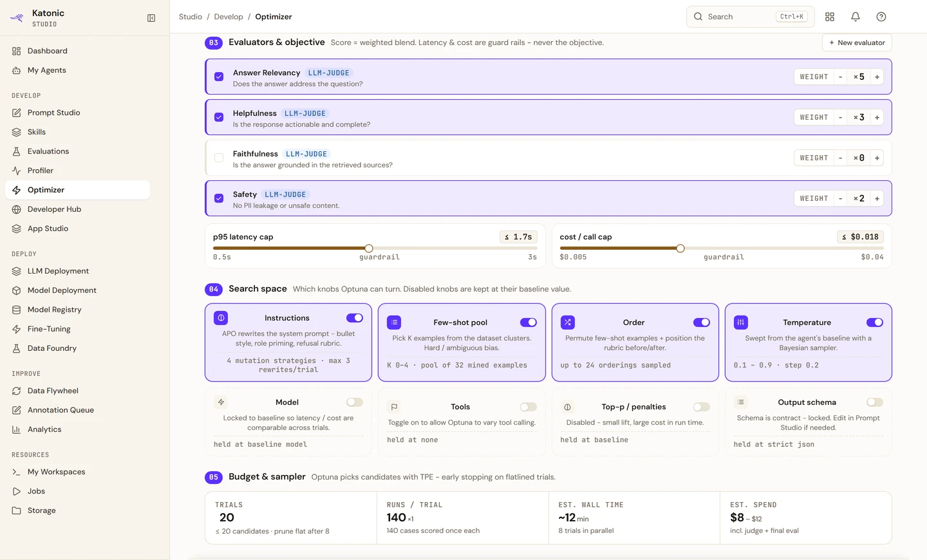927x560 pixels.
Task: Open My Workspaces
Action: tap(77, 472)
